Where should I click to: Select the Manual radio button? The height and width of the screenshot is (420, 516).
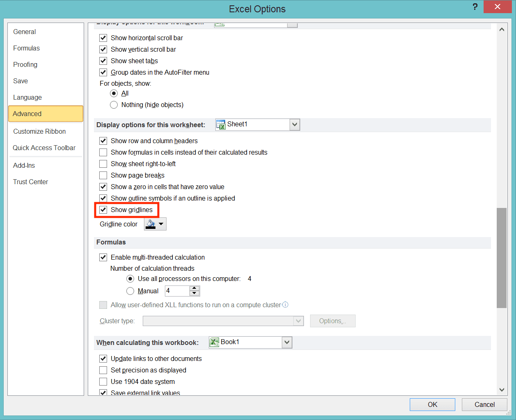point(130,291)
